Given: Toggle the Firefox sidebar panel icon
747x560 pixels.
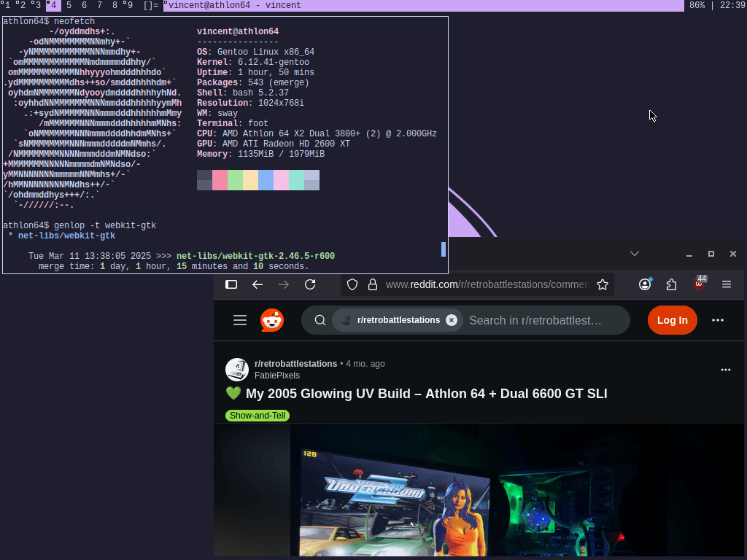Looking at the screenshot, I should coord(231,284).
